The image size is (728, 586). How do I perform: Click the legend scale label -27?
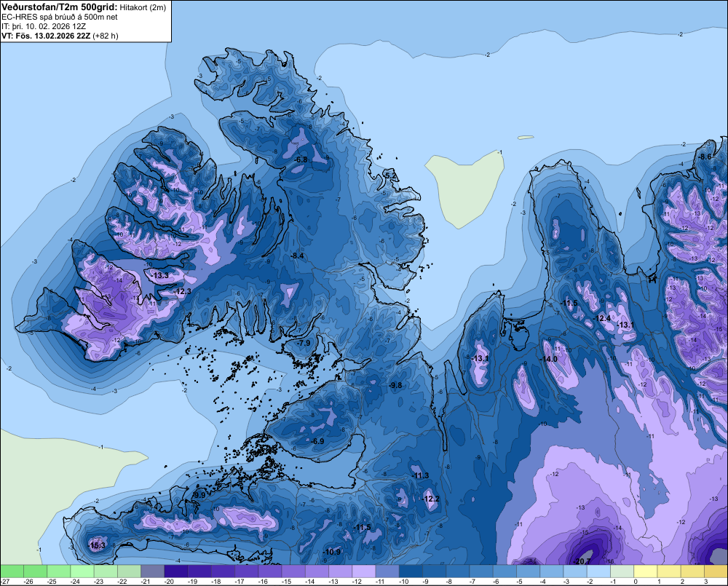[x=5, y=582]
